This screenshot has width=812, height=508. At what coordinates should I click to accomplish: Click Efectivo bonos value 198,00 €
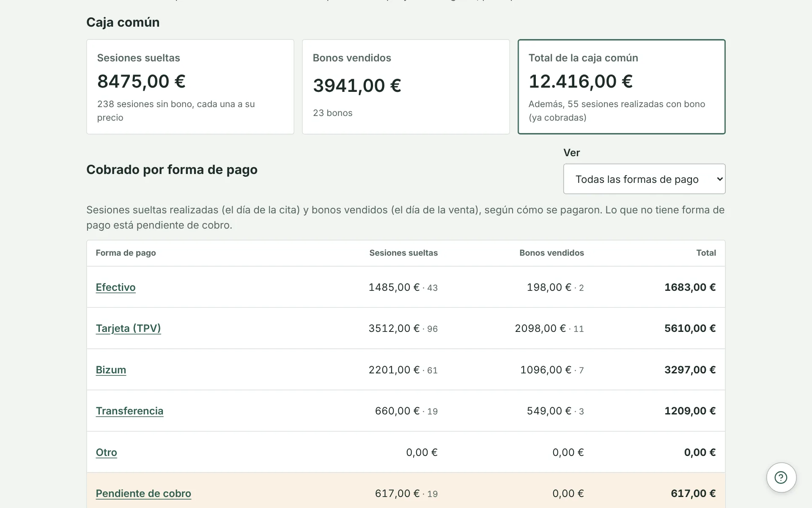tap(549, 287)
